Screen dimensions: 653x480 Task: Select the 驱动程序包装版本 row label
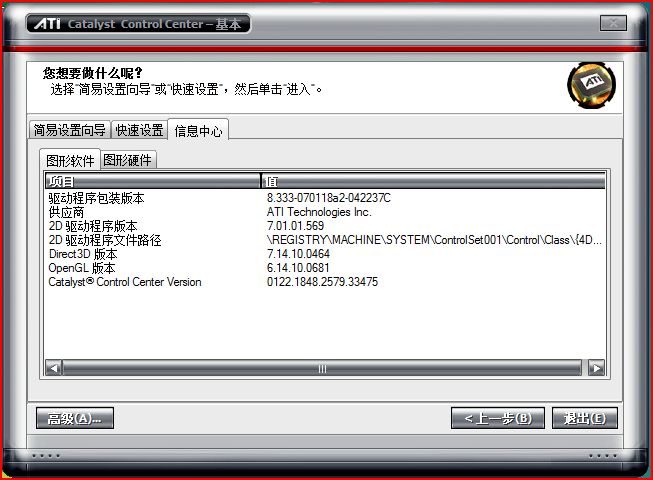point(96,198)
